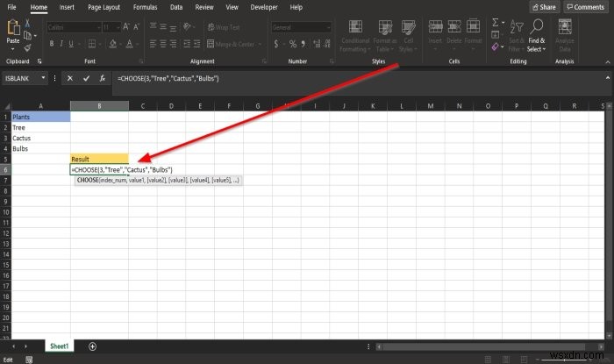Confirm formula with the checkmark button
This screenshot has width=614, height=364.
click(86, 78)
